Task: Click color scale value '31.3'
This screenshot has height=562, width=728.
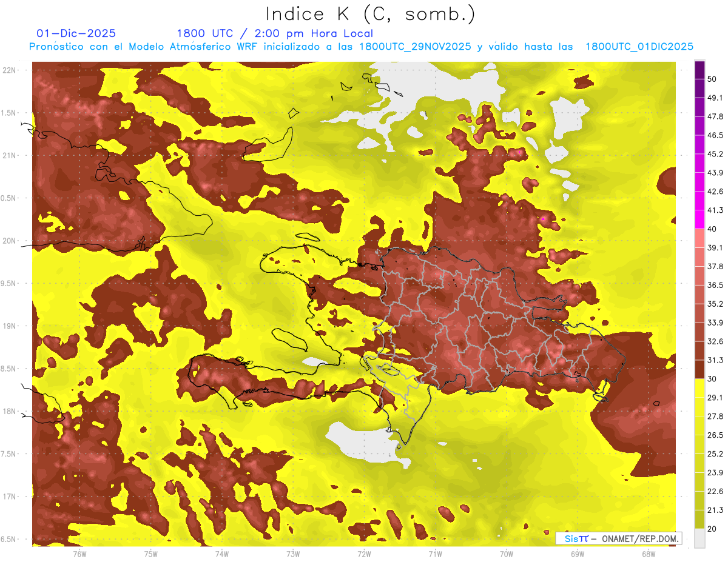Action: 715,360
